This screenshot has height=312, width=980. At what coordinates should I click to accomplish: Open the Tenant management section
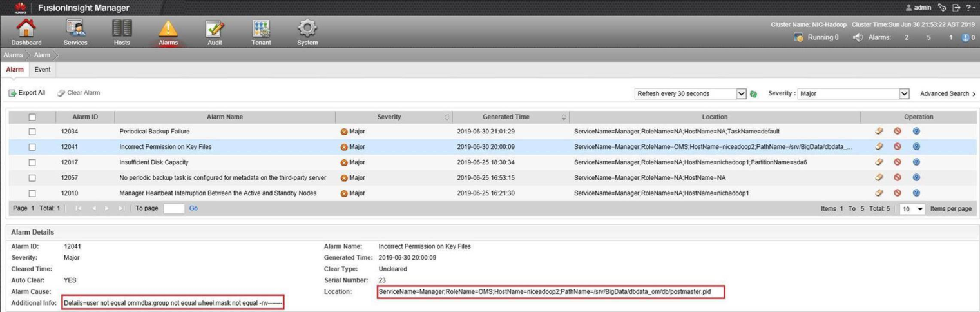pos(261,32)
